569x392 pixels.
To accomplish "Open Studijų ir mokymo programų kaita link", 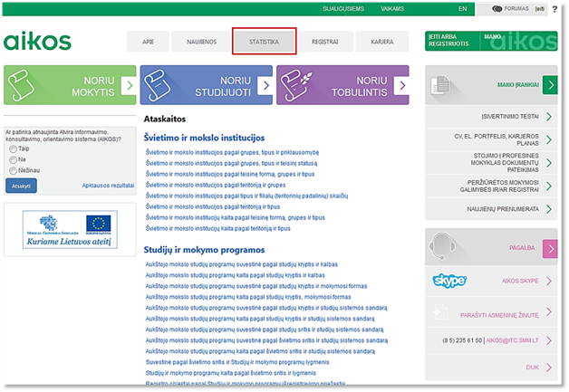I will tap(231, 373).
